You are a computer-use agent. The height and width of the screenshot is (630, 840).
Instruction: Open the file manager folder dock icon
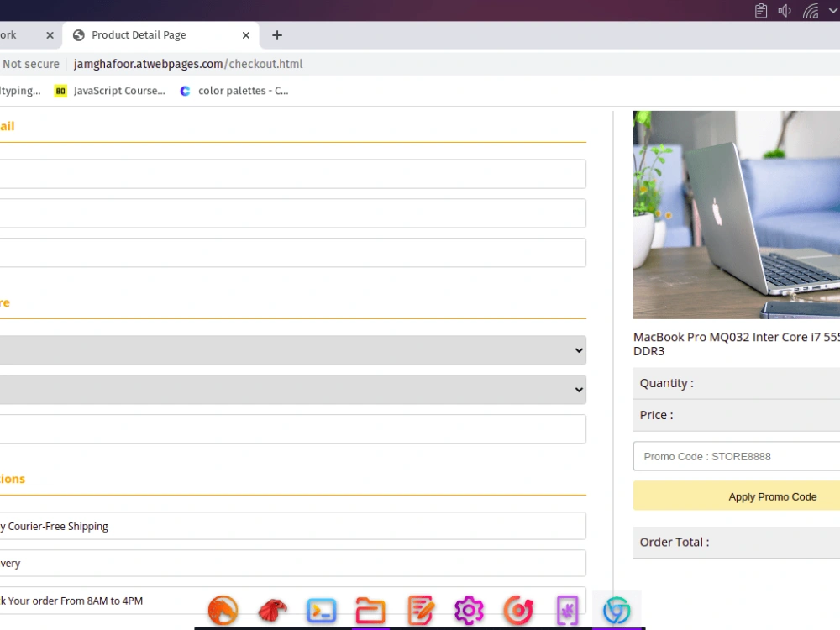coord(370,611)
